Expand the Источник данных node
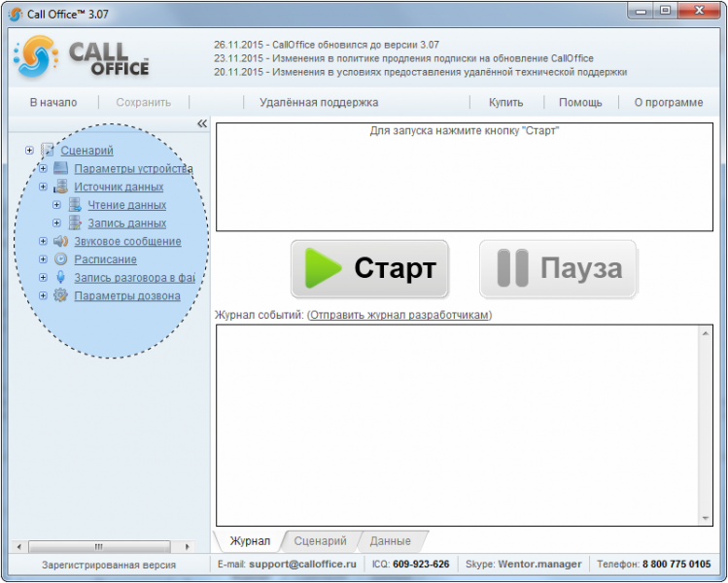 coord(43,187)
